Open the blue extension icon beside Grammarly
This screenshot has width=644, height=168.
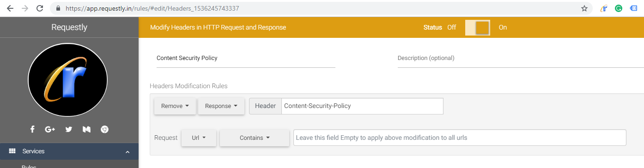coord(633,8)
